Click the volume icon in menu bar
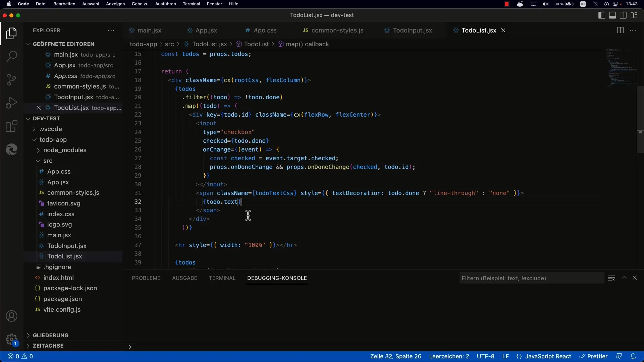 tap(545, 4)
